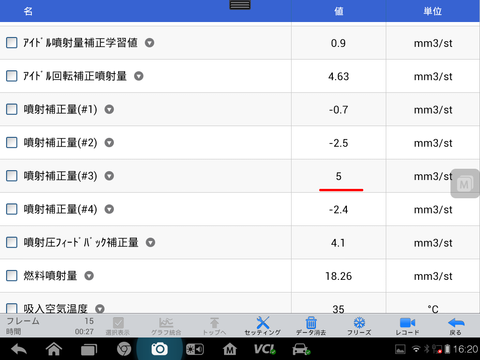480x360 pixels.
Task: Expand dropdown arrow beside 噴射補正量(#1)
Action: [x=109, y=109]
